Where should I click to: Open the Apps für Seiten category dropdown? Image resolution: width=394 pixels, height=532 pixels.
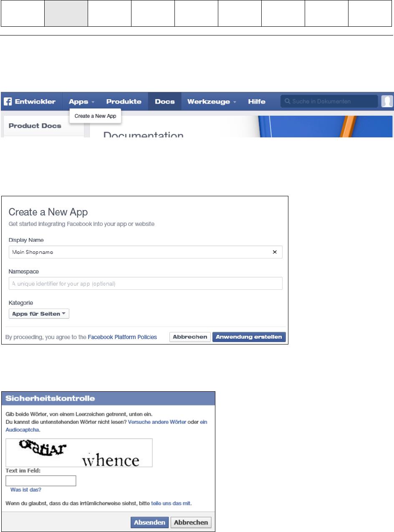point(39,314)
